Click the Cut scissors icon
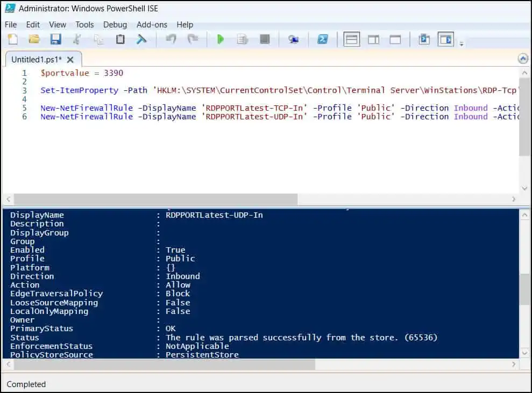Screen dimensions: 532x393 tap(77, 39)
